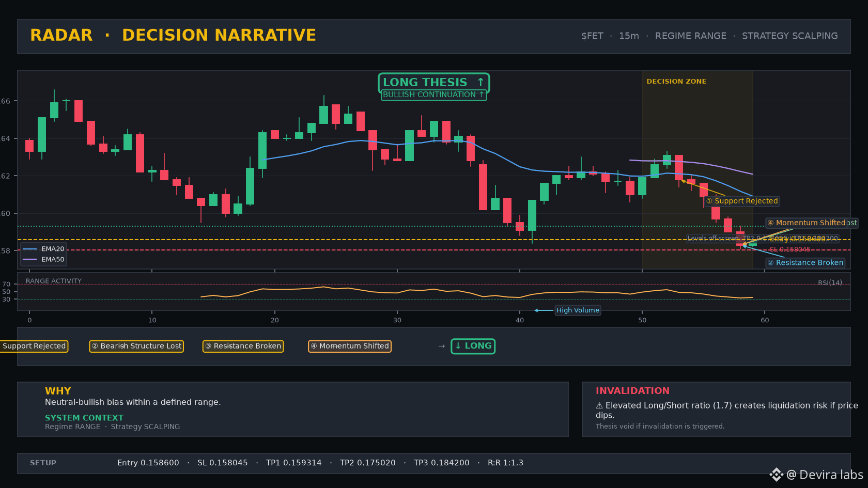
Task: Click STRATEGY SCALPING in the header
Action: [x=790, y=36]
